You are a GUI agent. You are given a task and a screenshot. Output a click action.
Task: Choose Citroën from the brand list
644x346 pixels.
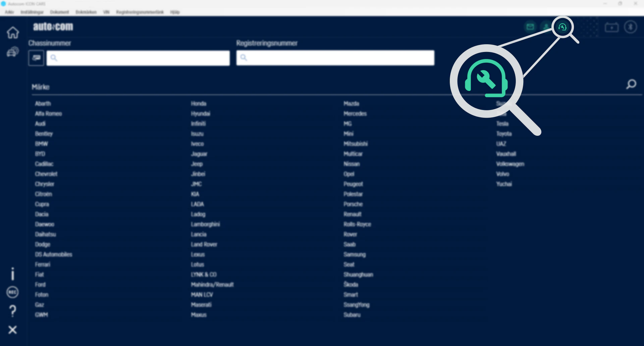(x=44, y=194)
